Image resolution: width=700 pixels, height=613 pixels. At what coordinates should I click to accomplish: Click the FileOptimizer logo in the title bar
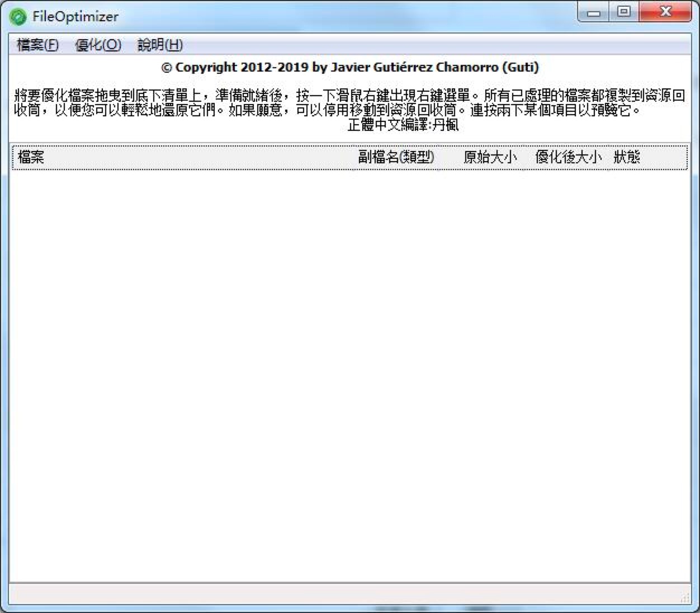[17, 16]
